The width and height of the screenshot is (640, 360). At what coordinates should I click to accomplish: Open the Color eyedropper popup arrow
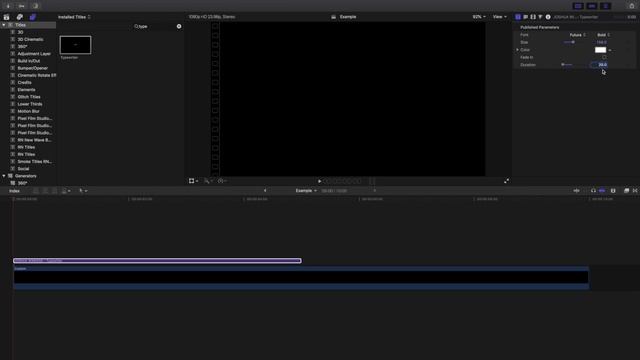pyautogui.click(x=610, y=50)
